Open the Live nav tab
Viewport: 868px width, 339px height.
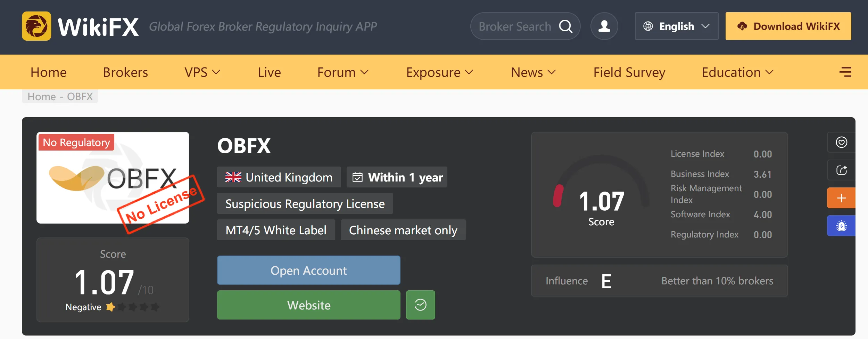(269, 72)
